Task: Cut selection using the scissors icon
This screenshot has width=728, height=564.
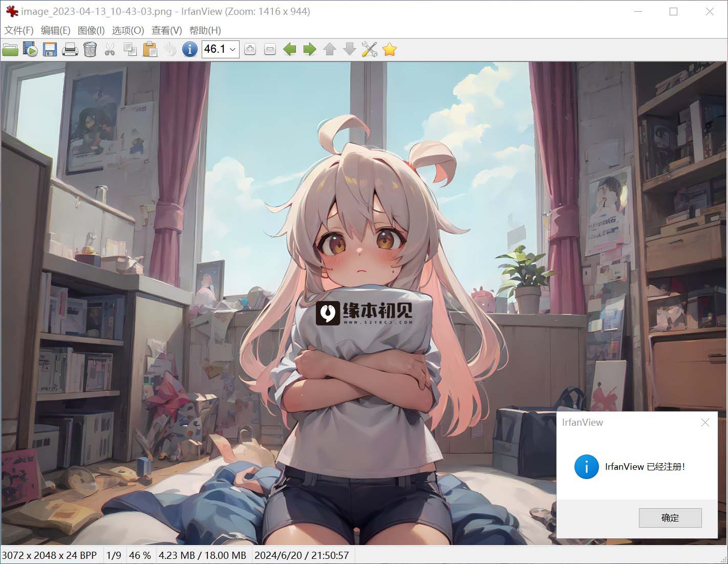Action: click(x=110, y=50)
